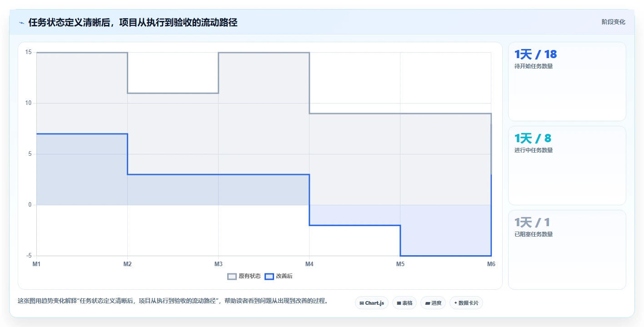644x327 pixels.
Task: Click the value 1天 / 18
Action: (x=535, y=54)
